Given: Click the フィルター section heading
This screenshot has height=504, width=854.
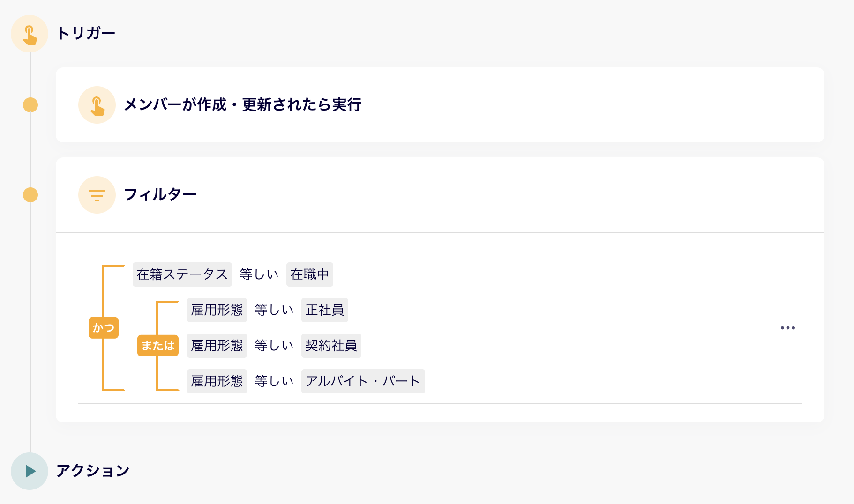Looking at the screenshot, I should click(160, 195).
